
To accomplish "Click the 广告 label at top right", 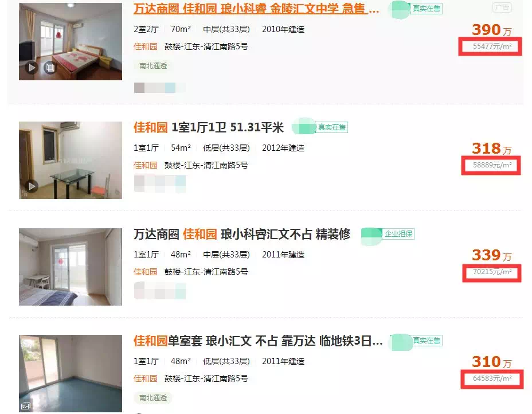I will click(503, 7).
